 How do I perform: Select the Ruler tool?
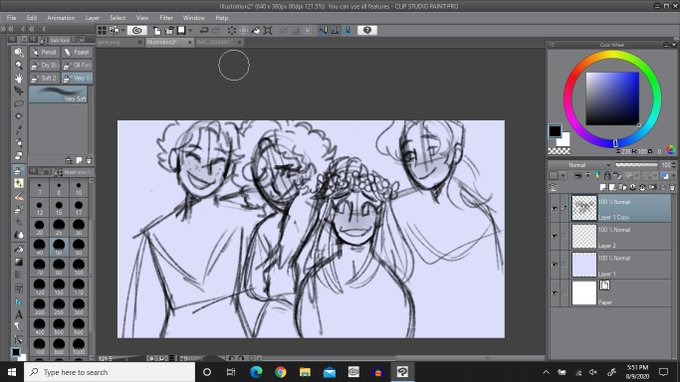19,301
